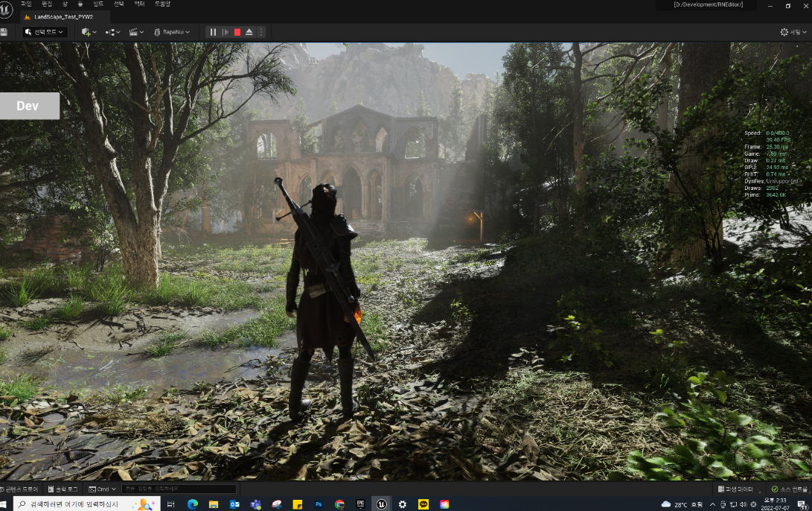The width and height of the screenshot is (812, 511).
Task: Open KakaoTalk from the taskbar
Action: (423, 504)
